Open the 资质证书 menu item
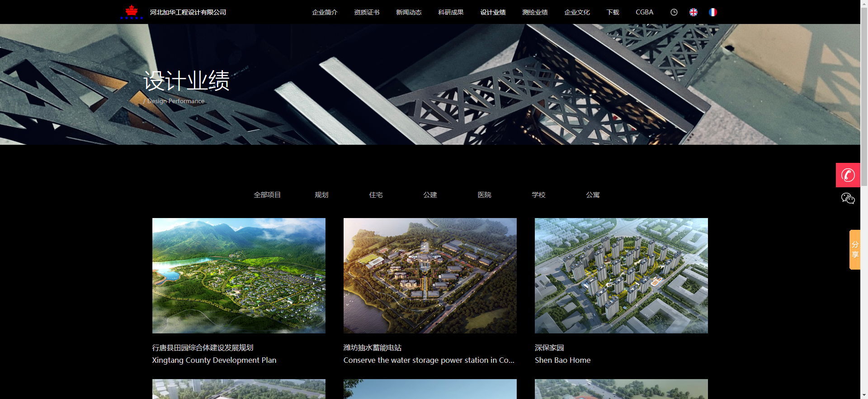The height and width of the screenshot is (399, 868). tap(367, 12)
